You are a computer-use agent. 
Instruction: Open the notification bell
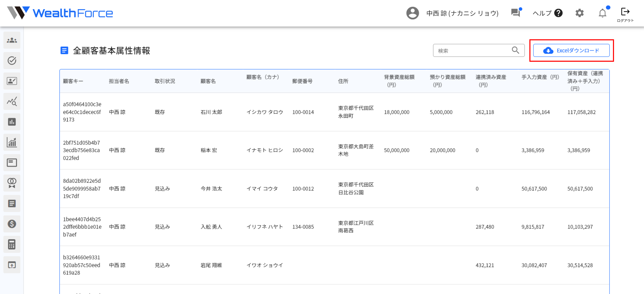[x=602, y=13]
